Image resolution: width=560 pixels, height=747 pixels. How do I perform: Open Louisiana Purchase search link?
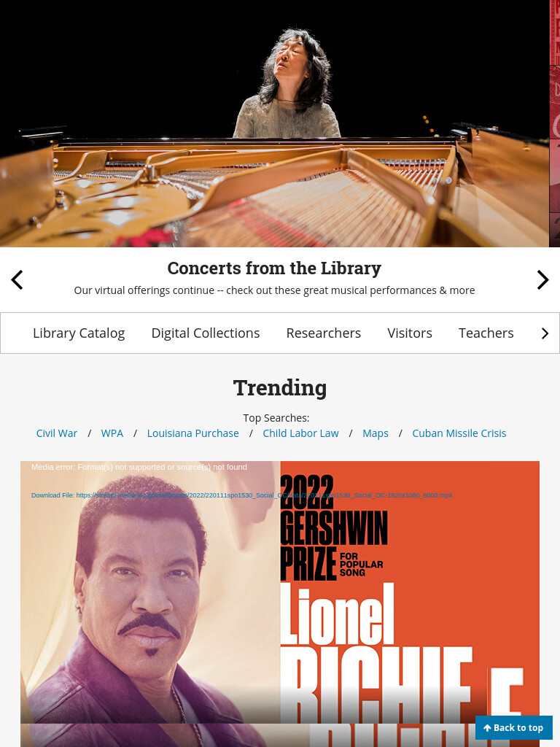coord(192,433)
